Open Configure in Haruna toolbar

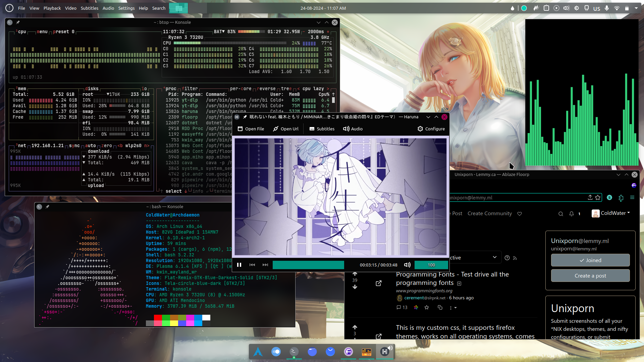point(431,129)
